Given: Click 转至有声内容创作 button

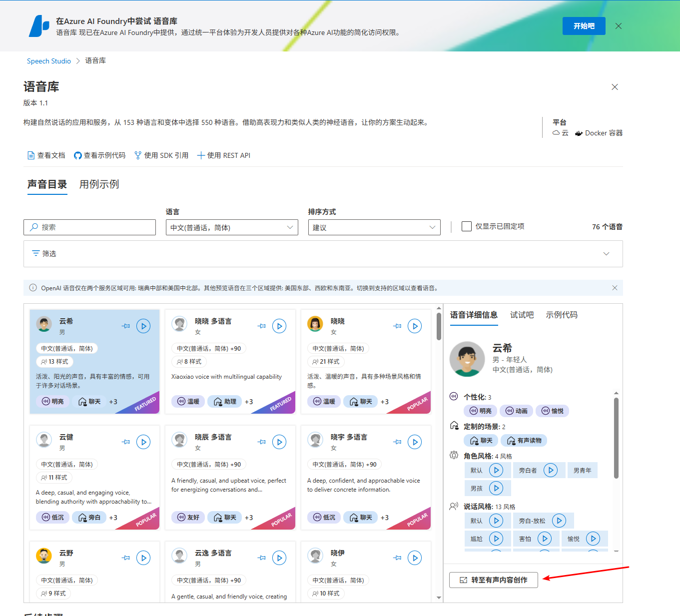Looking at the screenshot, I should (494, 580).
